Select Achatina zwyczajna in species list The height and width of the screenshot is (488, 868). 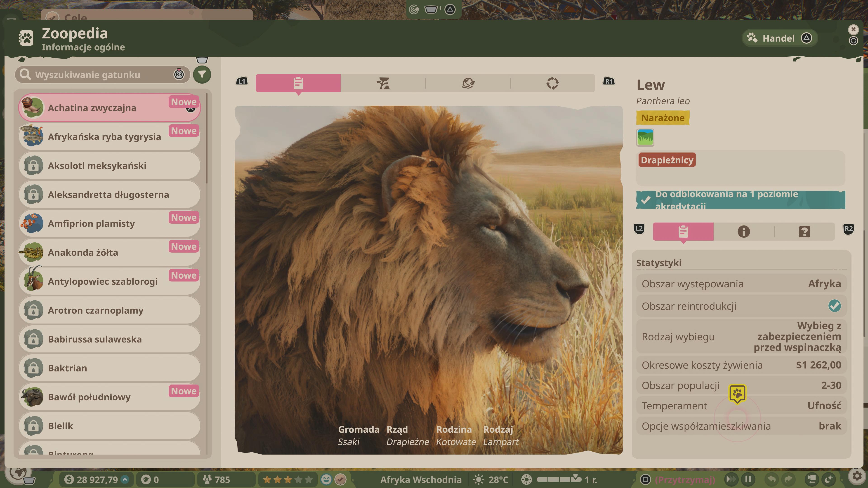coord(109,108)
